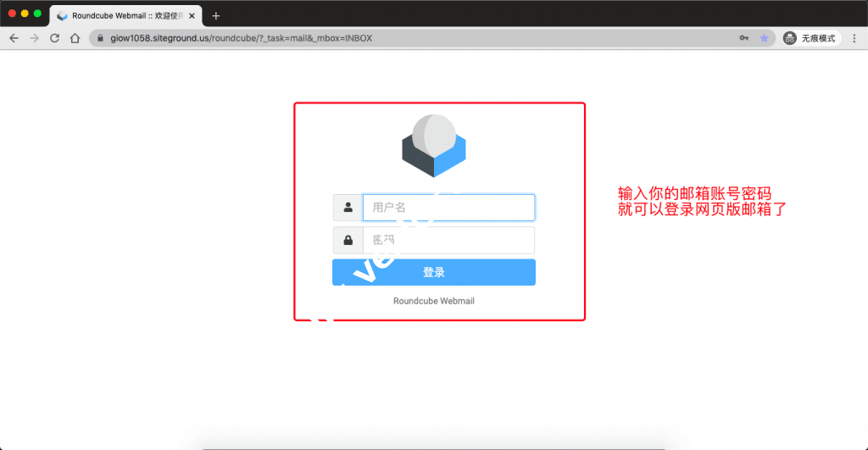Click the user silhouette icon beside username
The height and width of the screenshot is (450, 868).
[348, 208]
